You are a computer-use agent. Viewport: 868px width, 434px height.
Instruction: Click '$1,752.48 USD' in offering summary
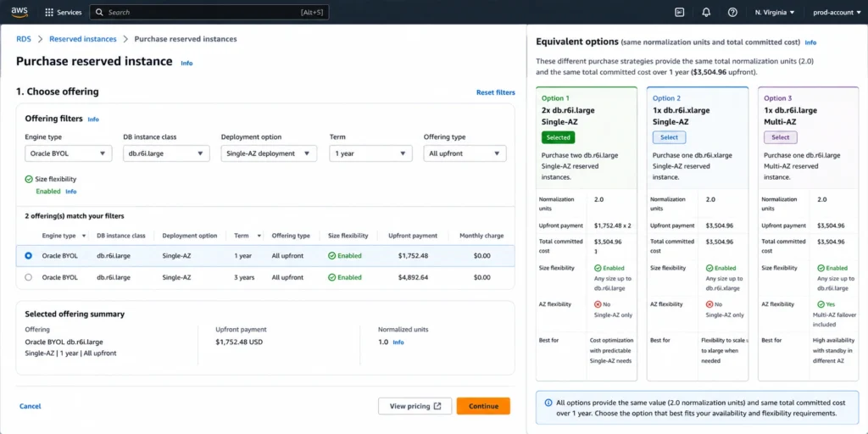(239, 342)
